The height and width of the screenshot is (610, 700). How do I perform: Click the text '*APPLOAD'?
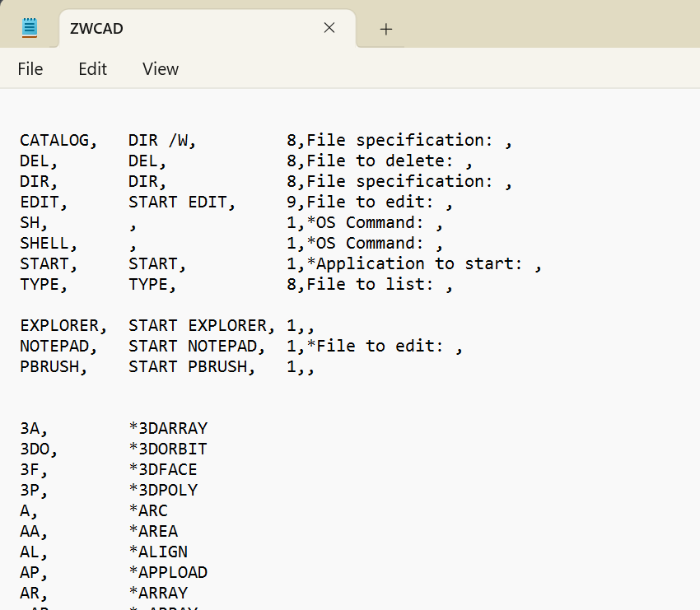pyautogui.click(x=168, y=572)
